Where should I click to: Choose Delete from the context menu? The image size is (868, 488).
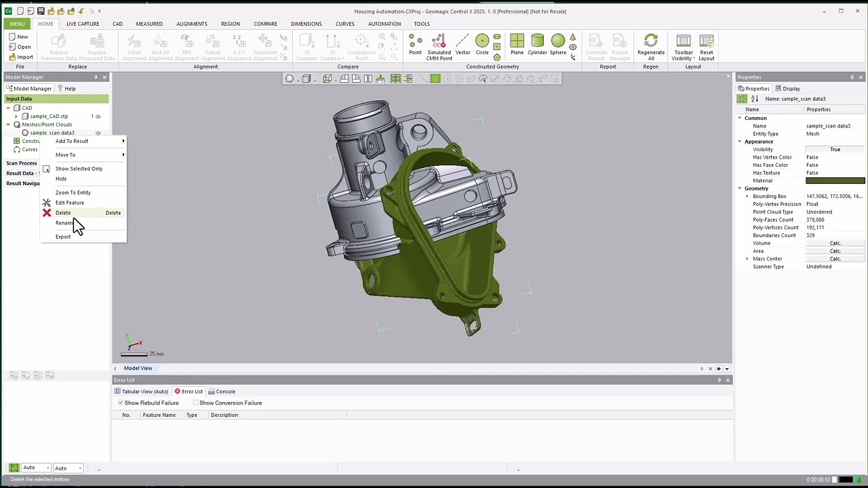[x=63, y=213]
